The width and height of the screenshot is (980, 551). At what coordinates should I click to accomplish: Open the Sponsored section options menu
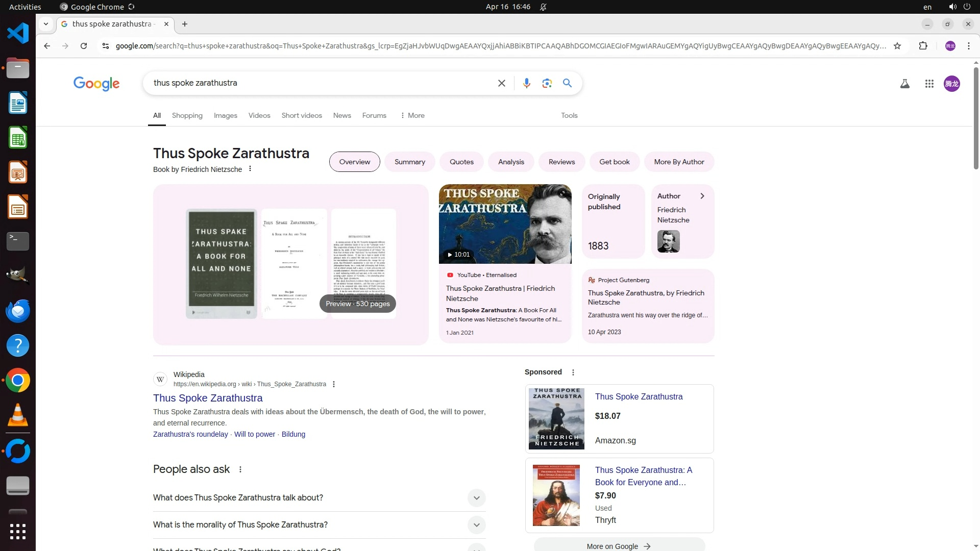point(573,372)
